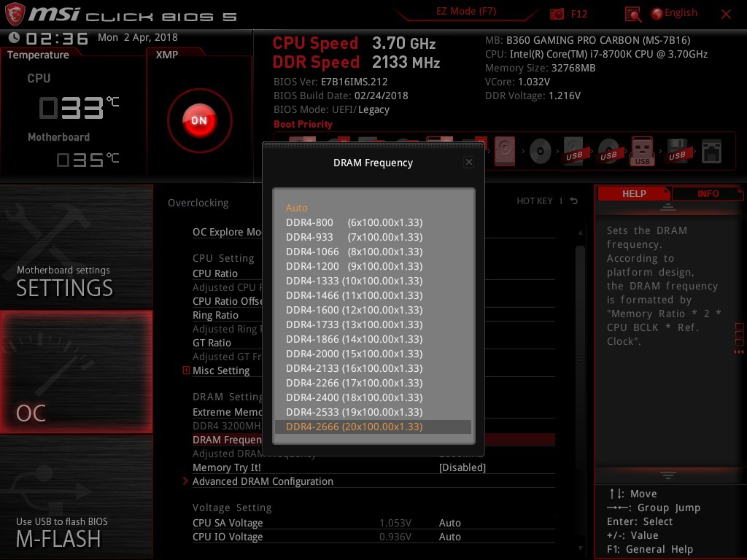Click the Legacy BIOS mode text
Screen dimensions: 747x560
click(373, 109)
